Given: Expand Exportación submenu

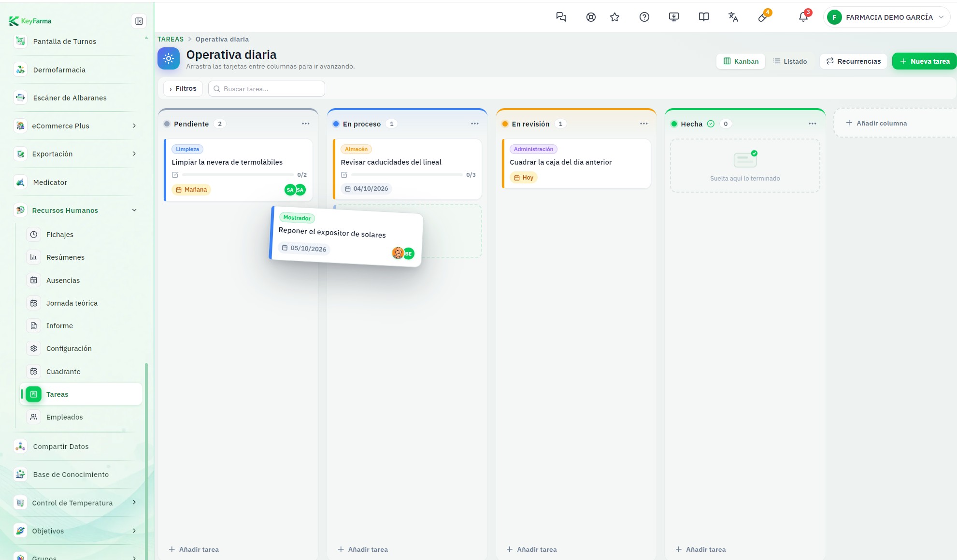Looking at the screenshot, I should (134, 154).
